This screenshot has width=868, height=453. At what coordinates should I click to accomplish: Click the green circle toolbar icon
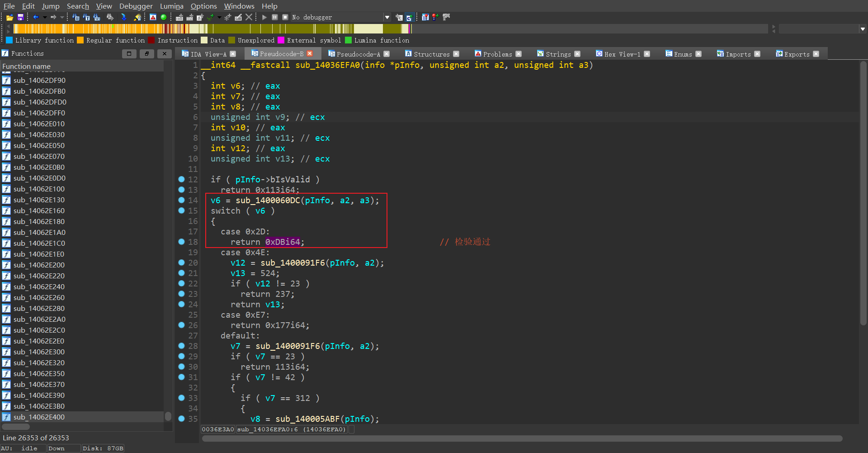pyautogui.click(x=164, y=17)
